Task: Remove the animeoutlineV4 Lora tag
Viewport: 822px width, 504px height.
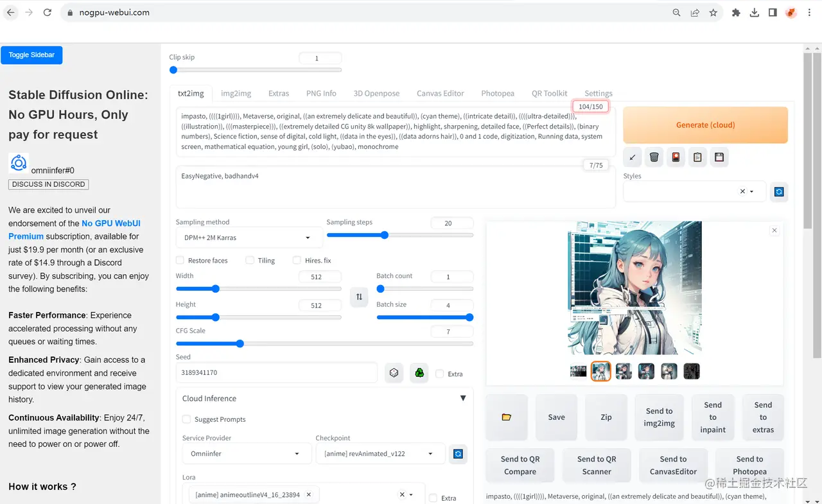Action: click(308, 495)
